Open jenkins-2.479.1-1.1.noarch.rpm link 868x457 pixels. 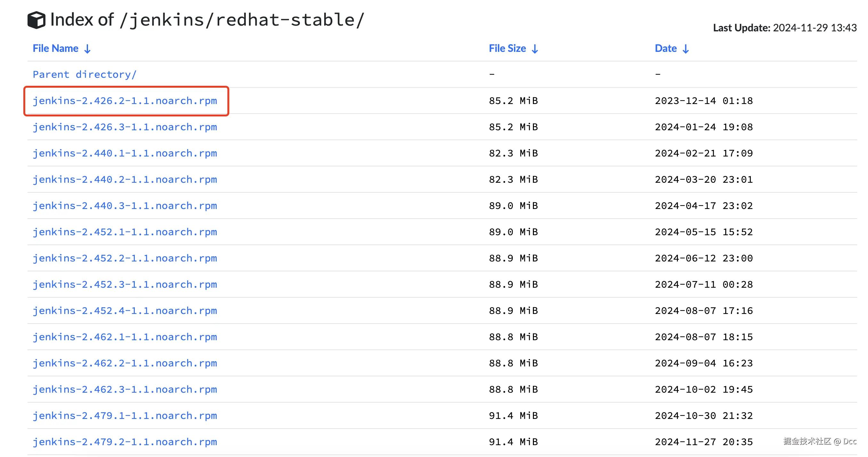(x=125, y=416)
